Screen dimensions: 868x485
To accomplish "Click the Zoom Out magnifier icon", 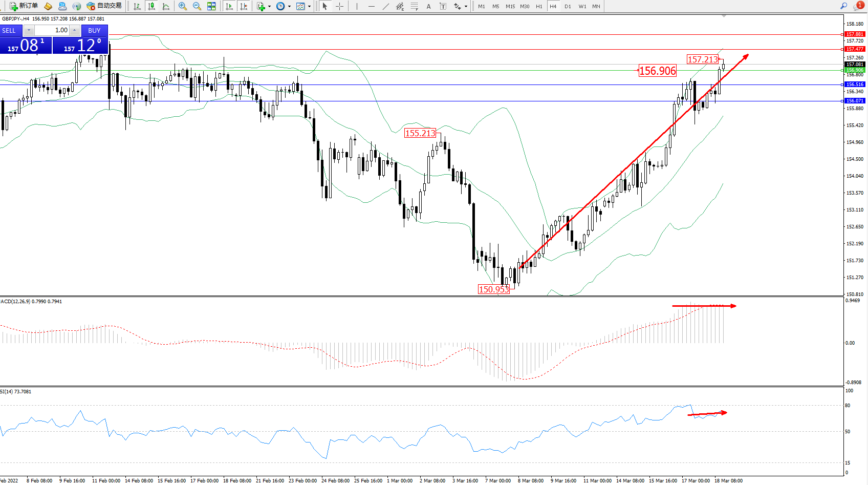I will [x=197, y=6].
